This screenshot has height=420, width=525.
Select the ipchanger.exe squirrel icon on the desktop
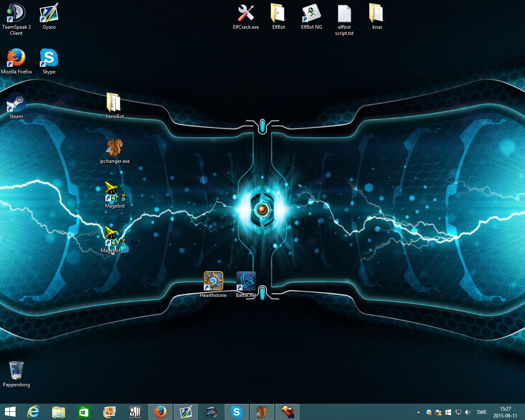click(114, 151)
